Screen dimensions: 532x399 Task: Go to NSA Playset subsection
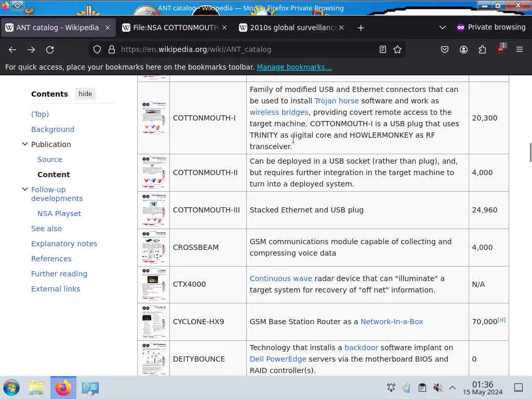point(59,214)
